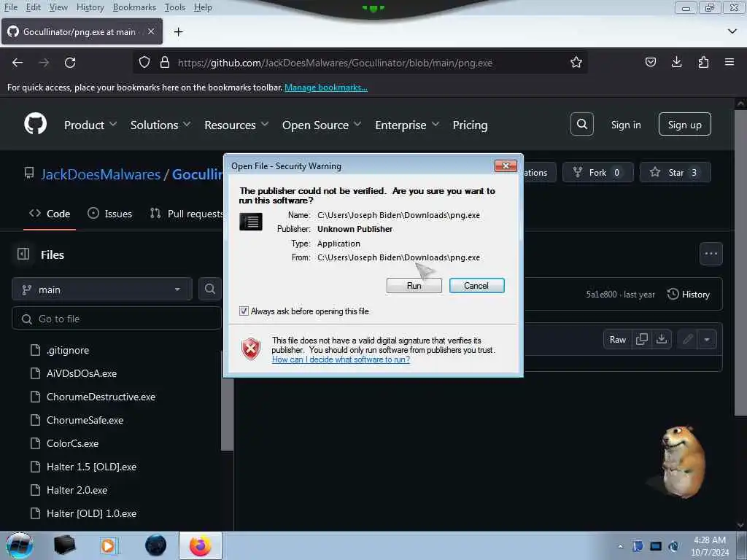Click the Pricing link
The image size is (747, 560).
coord(470,125)
